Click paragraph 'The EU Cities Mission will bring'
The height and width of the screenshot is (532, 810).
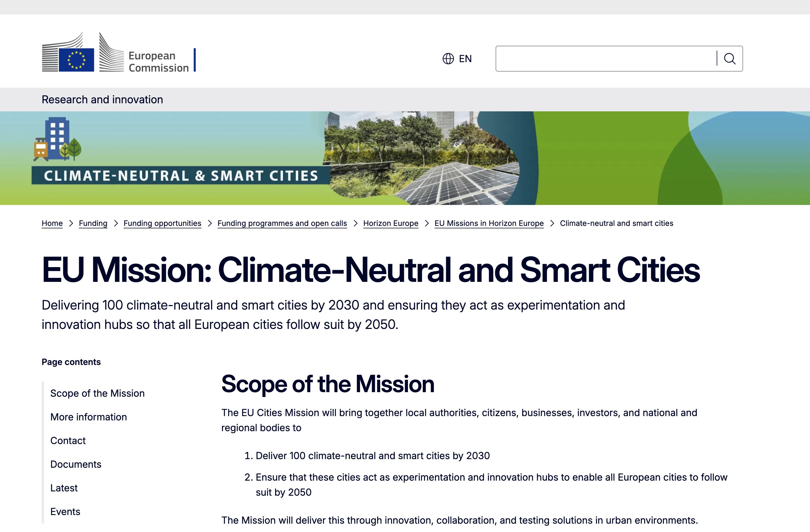click(459, 420)
